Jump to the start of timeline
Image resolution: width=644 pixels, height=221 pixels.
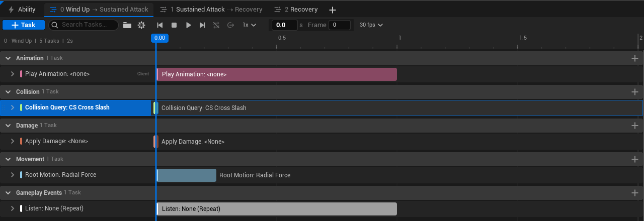point(160,25)
